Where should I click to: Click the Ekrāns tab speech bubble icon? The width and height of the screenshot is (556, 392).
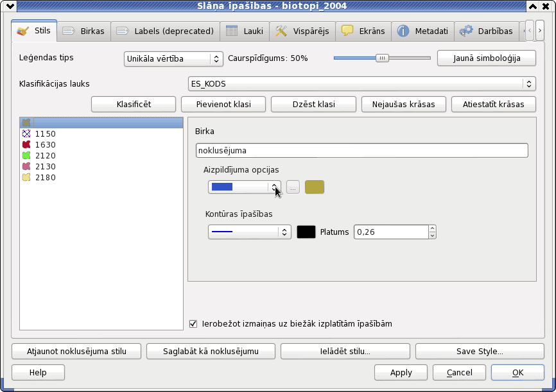click(x=347, y=31)
